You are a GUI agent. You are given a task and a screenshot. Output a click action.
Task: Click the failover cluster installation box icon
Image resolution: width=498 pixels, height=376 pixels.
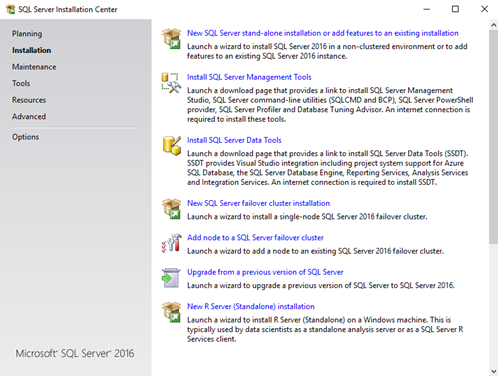tap(171, 209)
